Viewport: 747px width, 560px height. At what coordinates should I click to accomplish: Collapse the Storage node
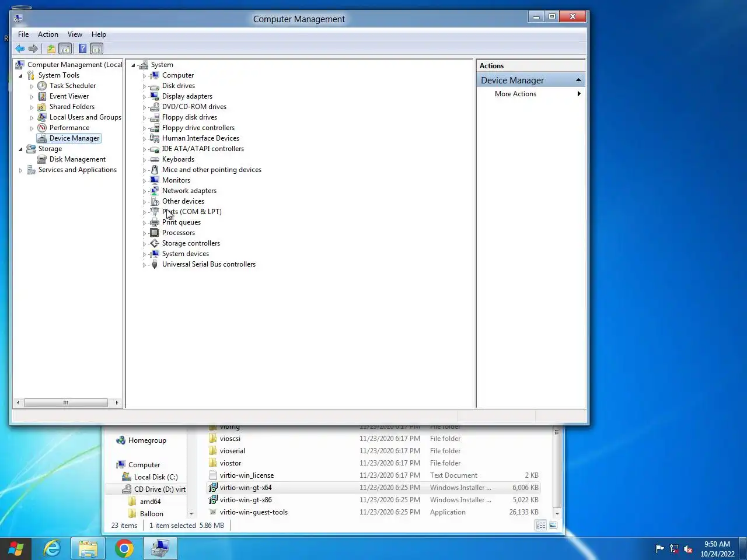[x=20, y=149]
